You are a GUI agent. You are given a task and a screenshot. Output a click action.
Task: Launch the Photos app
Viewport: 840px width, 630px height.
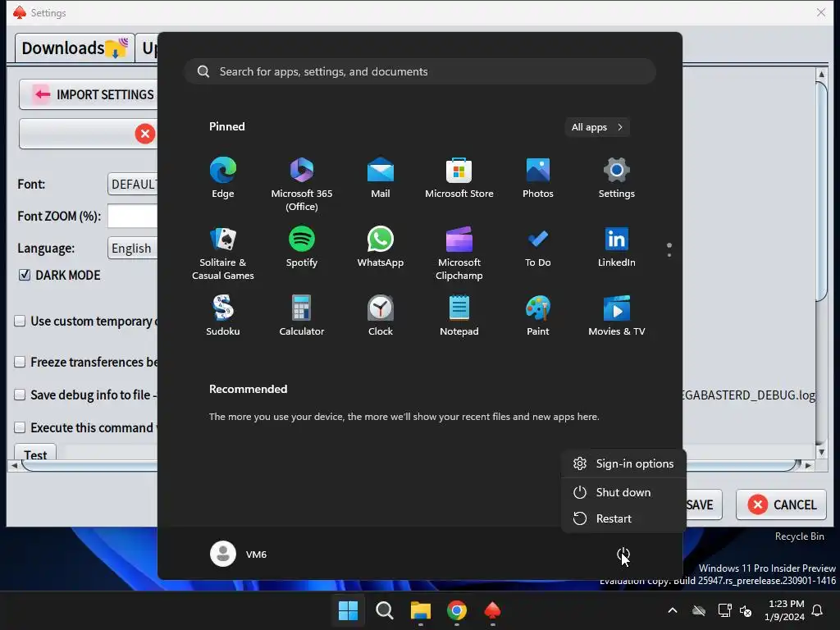coord(538,178)
